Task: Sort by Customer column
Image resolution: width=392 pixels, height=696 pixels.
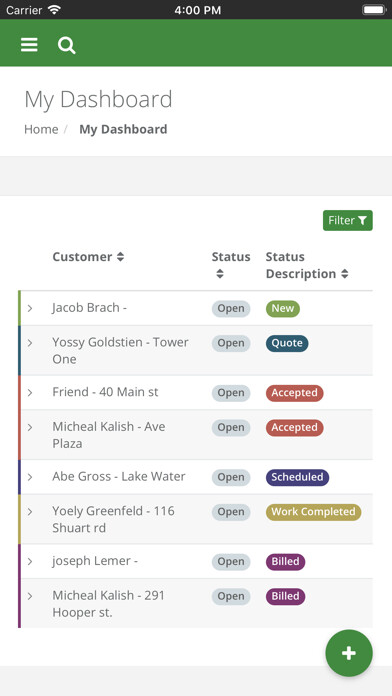Action: click(88, 257)
